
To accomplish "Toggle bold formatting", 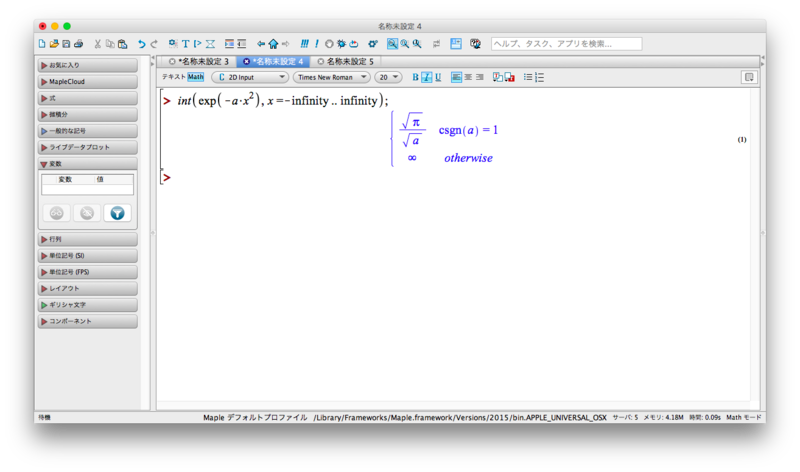I will 415,77.
